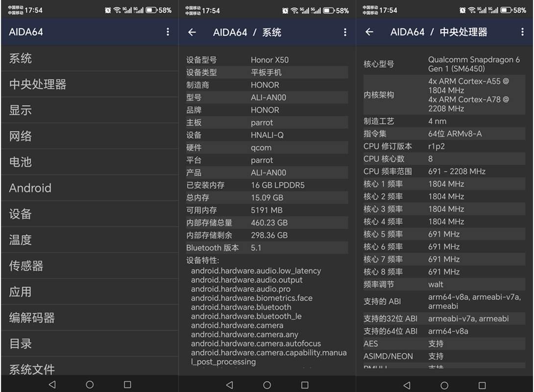534x392 pixels.
Task: Select the AES 支持 row
Action: (444, 343)
